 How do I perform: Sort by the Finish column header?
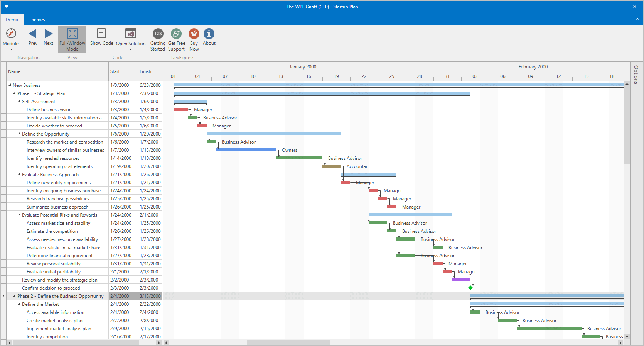(x=150, y=71)
